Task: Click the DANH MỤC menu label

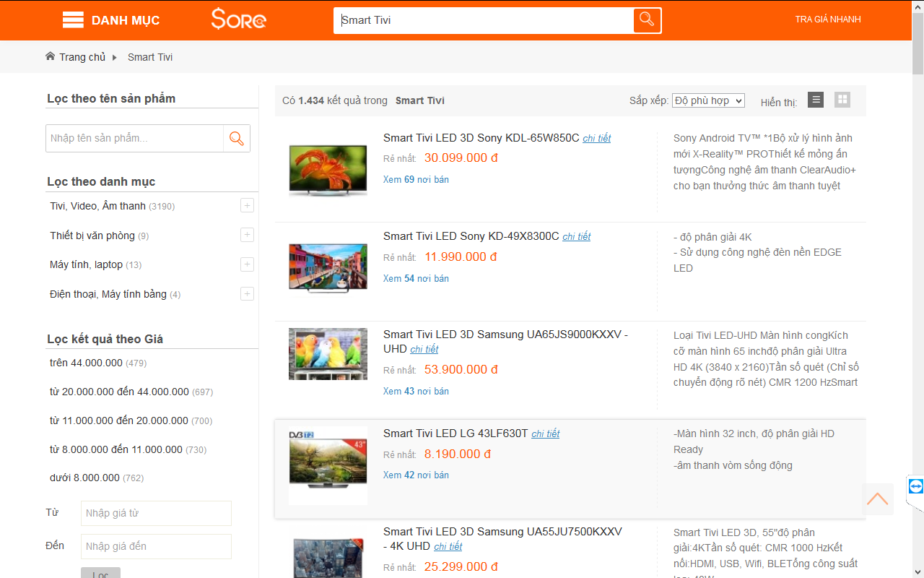Action: coord(126,21)
